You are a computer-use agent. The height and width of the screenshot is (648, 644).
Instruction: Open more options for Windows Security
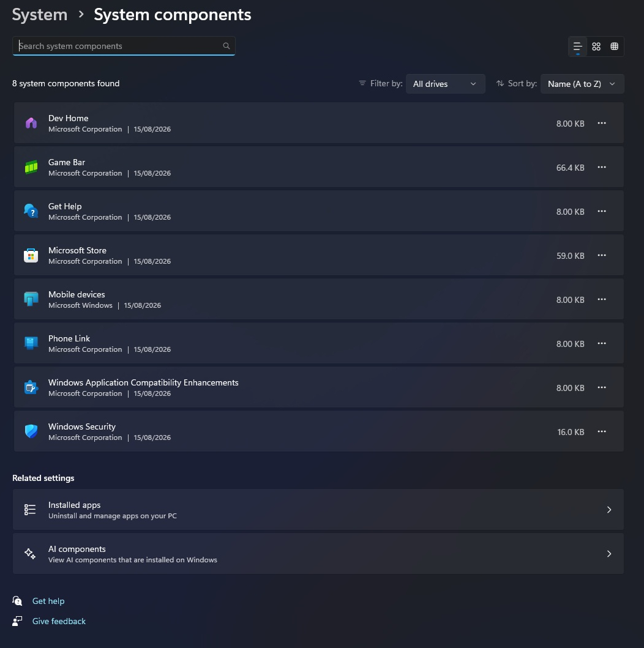[x=601, y=431]
